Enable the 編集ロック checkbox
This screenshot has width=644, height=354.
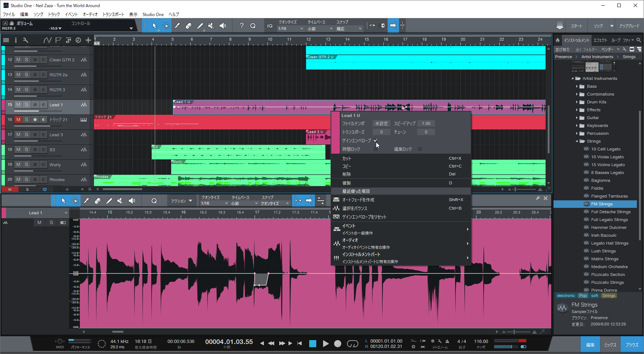pyautogui.click(x=420, y=149)
